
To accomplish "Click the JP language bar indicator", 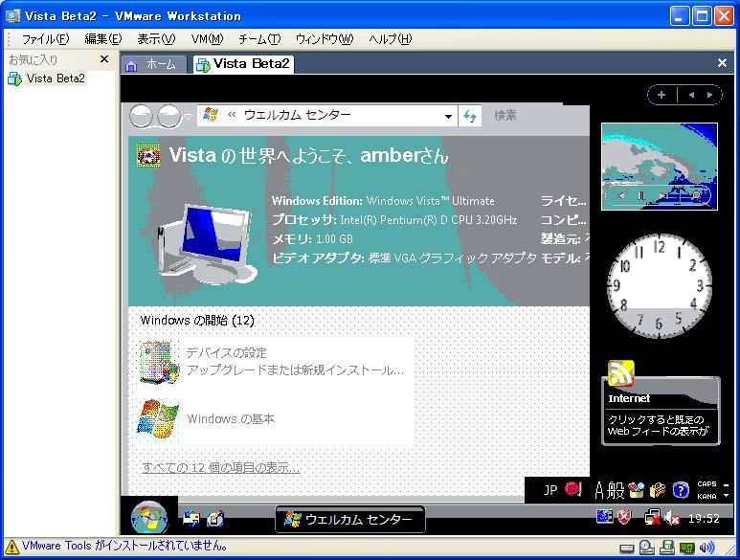I will tap(550, 490).
